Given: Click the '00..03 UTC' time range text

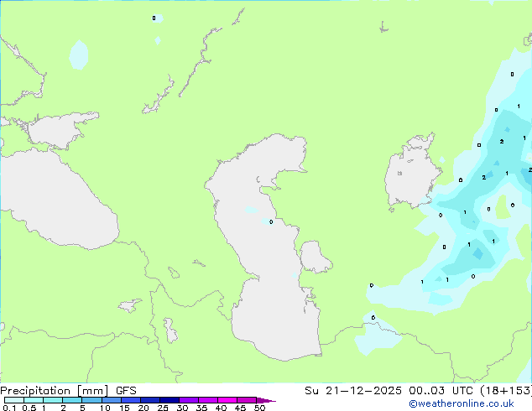Looking at the screenshot, I should point(441,391).
